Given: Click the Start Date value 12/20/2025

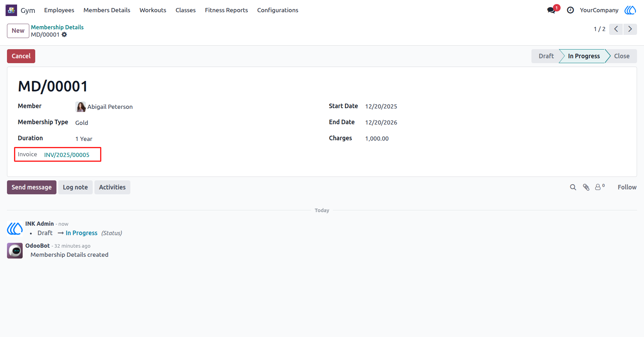Looking at the screenshot, I should [x=381, y=106].
